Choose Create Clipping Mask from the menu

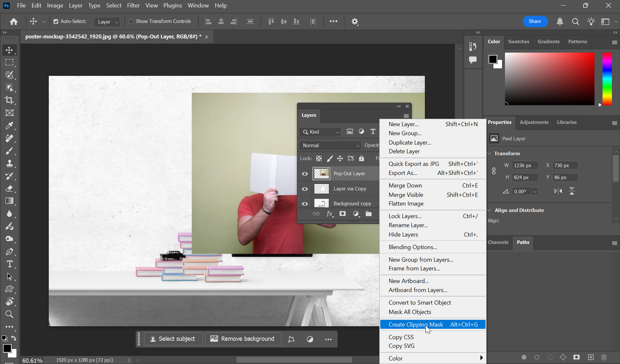tap(415, 324)
